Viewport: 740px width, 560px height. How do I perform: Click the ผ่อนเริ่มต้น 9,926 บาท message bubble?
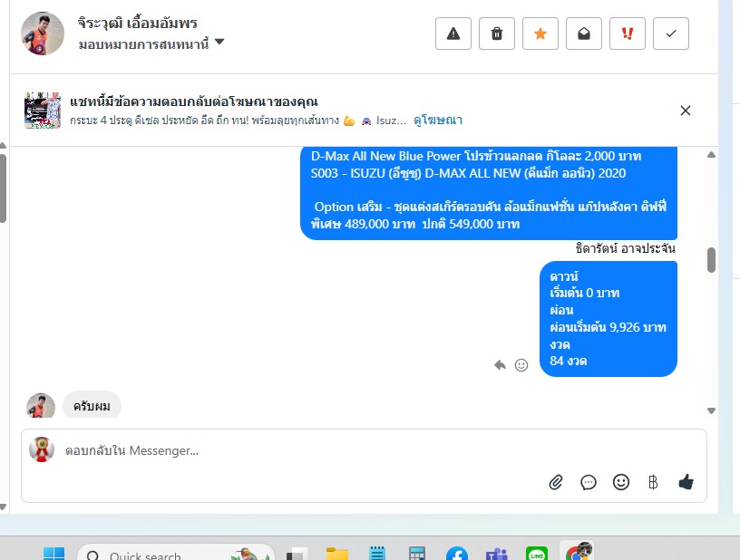tap(609, 319)
